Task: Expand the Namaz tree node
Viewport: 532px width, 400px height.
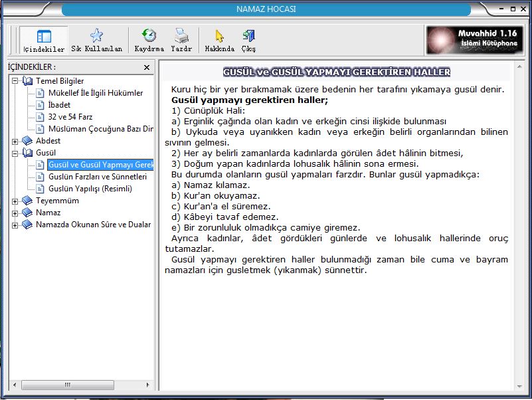Action: coord(15,213)
